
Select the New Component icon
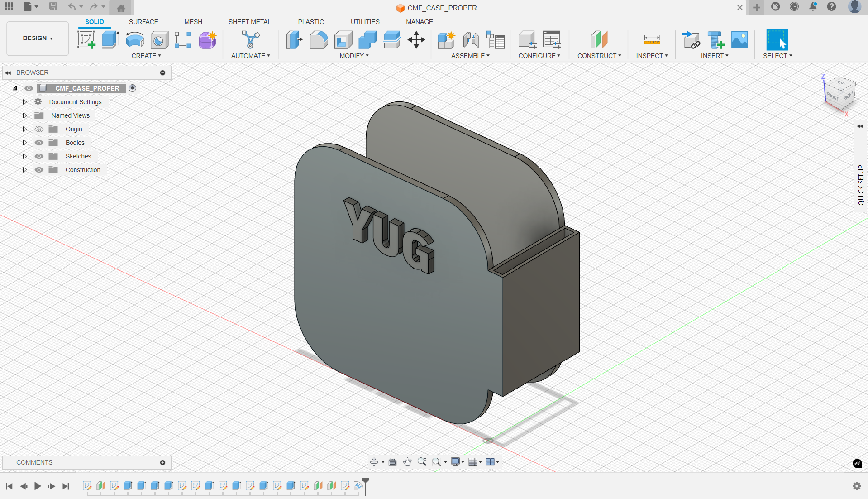pos(446,40)
